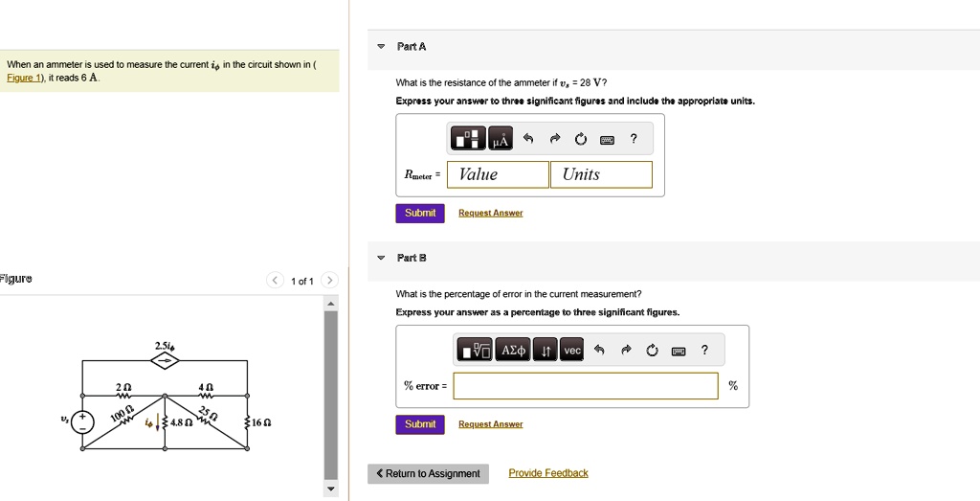
Task: Collapse the Part A section triangle
Action: point(381,47)
